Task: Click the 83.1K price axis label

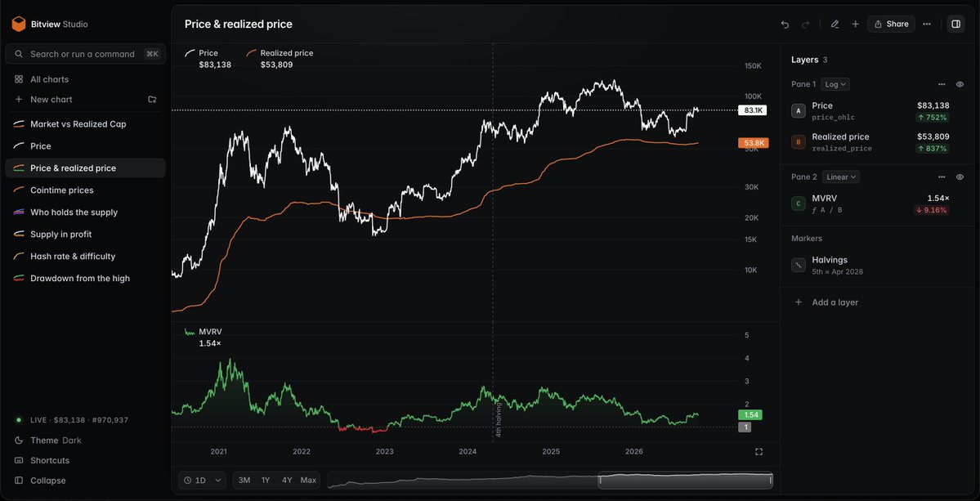Action: click(752, 110)
